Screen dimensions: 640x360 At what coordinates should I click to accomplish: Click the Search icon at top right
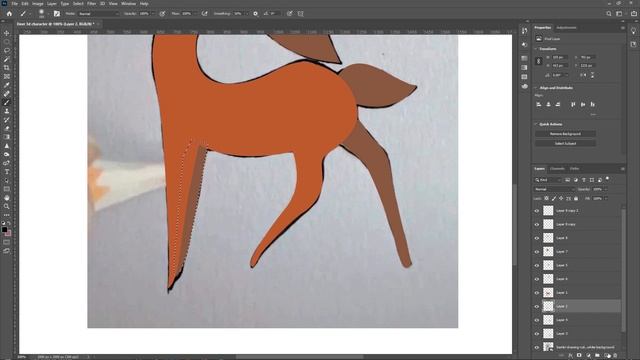(x=609, y=13)
